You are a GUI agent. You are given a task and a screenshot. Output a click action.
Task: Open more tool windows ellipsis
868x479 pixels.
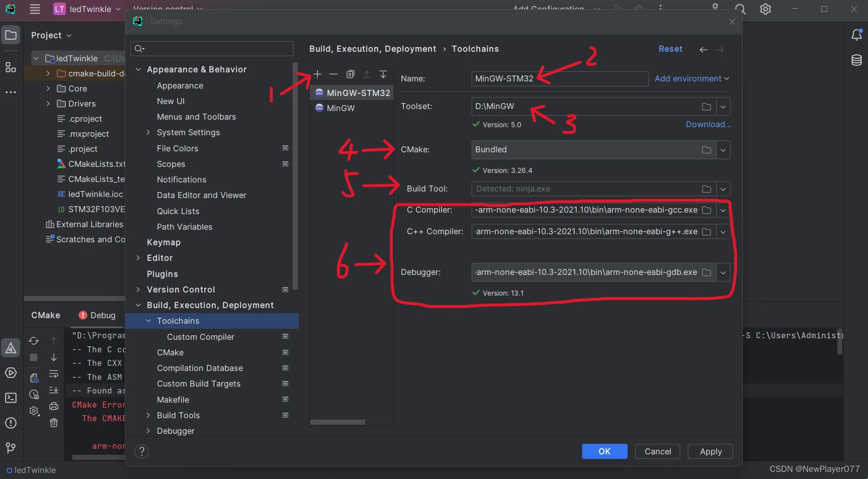[x=11, y=92]
